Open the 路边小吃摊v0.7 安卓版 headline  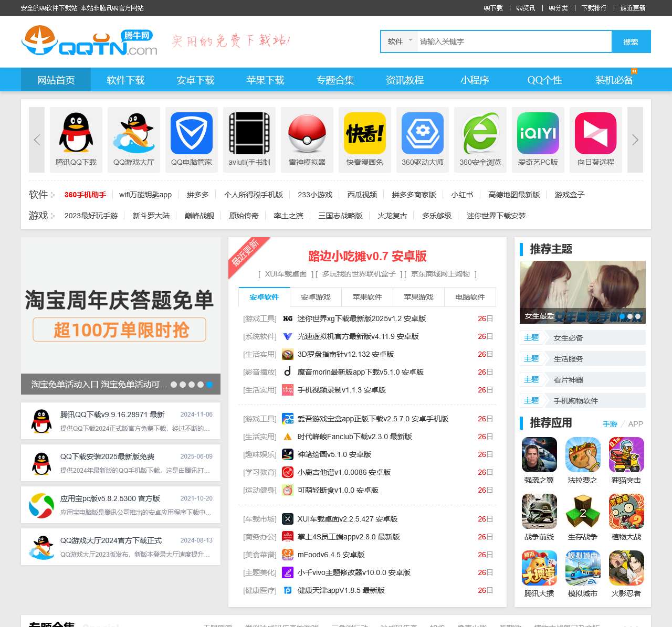(367, 256)
